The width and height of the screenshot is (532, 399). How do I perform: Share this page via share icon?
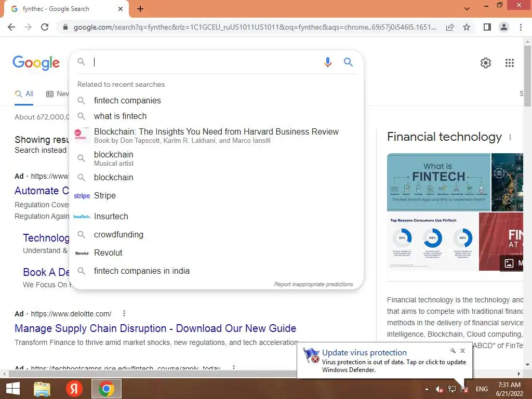pyautogui.click(x=450, y=27)
